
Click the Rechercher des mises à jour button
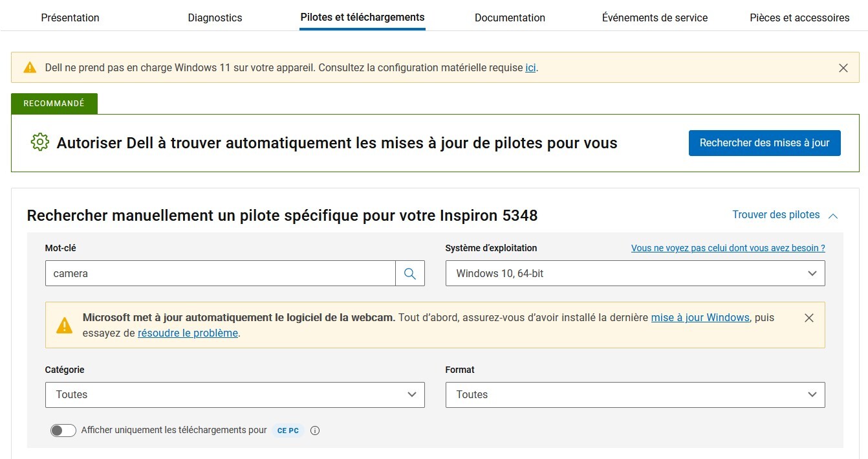764,143
